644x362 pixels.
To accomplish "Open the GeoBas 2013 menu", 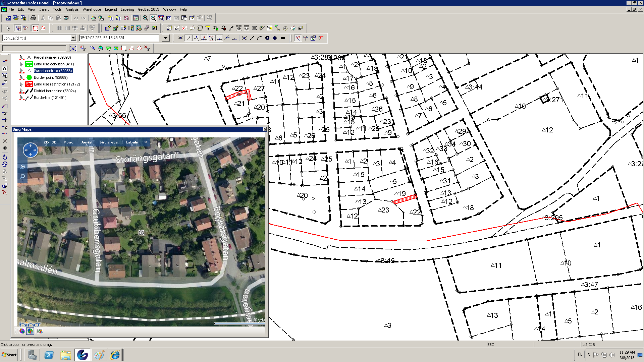I will tap(148, 9).
